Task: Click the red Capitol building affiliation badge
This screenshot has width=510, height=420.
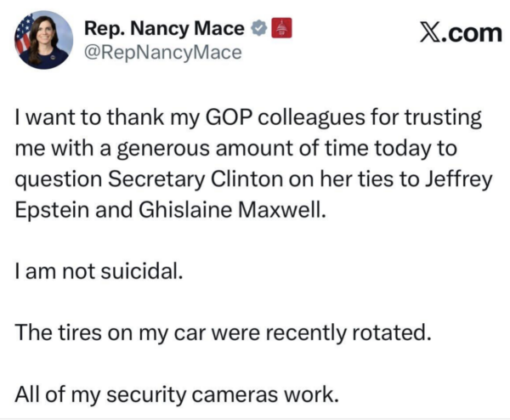Action: pos(281,29)
